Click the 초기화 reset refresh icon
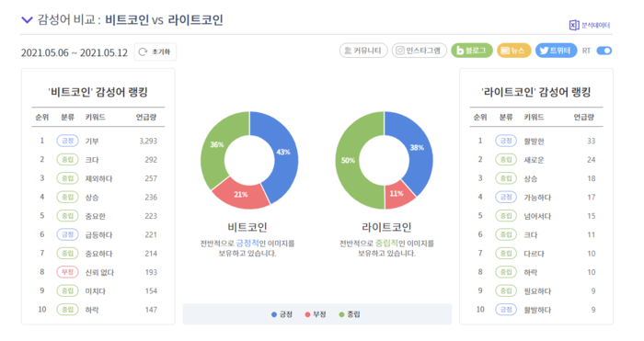Viewport: 644px width, 341px height. (143, 51)
